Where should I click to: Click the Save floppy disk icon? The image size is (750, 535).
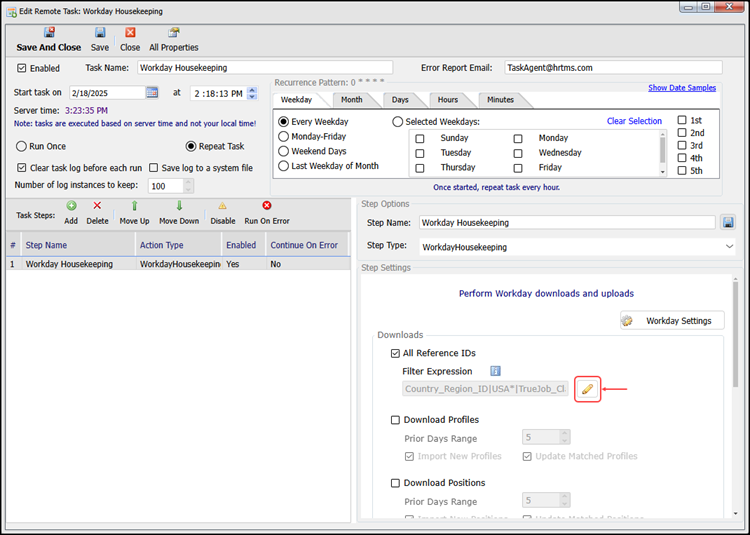[x=100, y=33]
